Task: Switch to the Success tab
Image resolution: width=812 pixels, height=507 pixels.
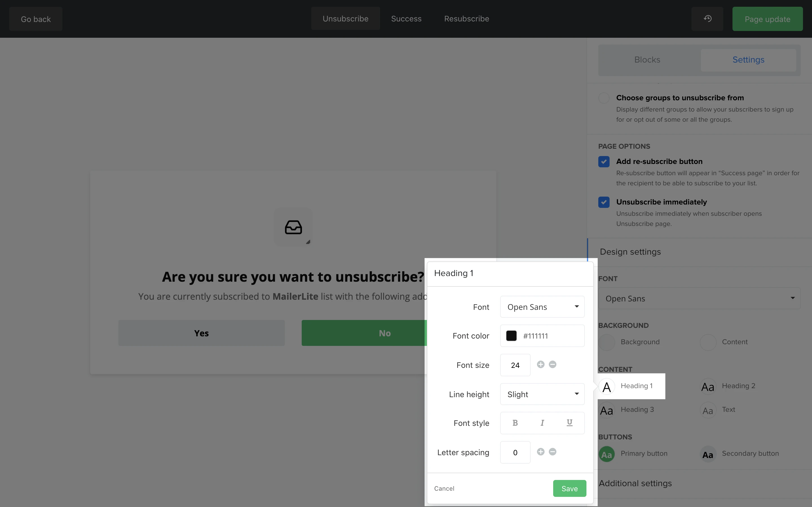Action: click(406, 19)
